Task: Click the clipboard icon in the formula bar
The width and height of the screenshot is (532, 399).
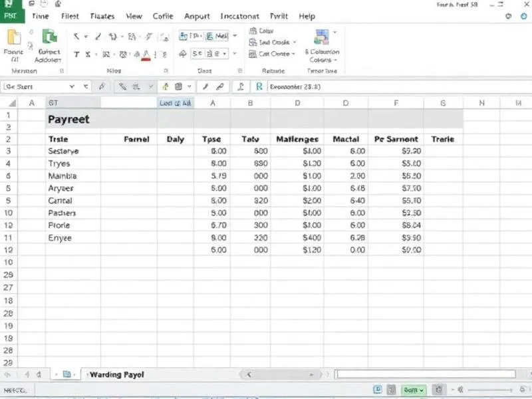Action: click(x=178, y=86)
